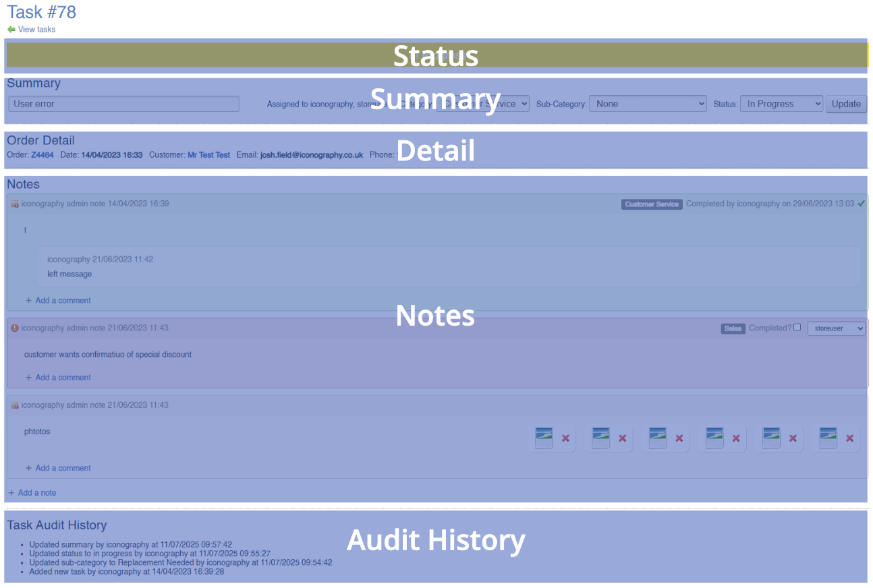The image size is (873, 588).
Task: Open customer Mr Test Test link
Action: click(208, 155)
